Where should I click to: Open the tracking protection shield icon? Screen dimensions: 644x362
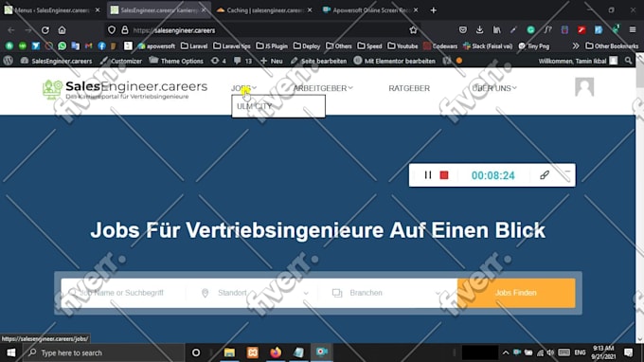pyautogui.click(x=112, y=30)
